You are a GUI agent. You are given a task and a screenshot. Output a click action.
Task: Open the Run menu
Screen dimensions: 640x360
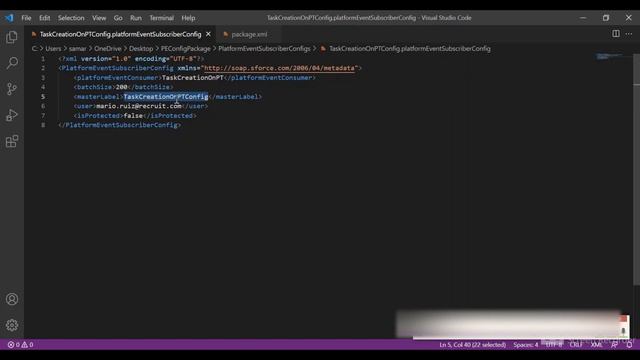coord(136,18)
